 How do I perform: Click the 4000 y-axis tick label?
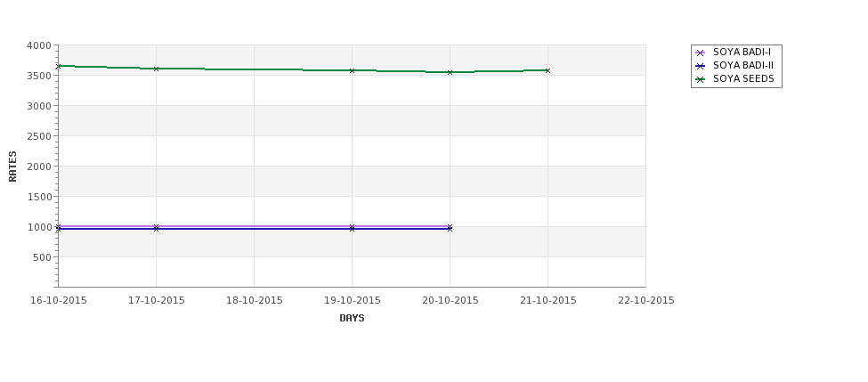click(39, 46)
